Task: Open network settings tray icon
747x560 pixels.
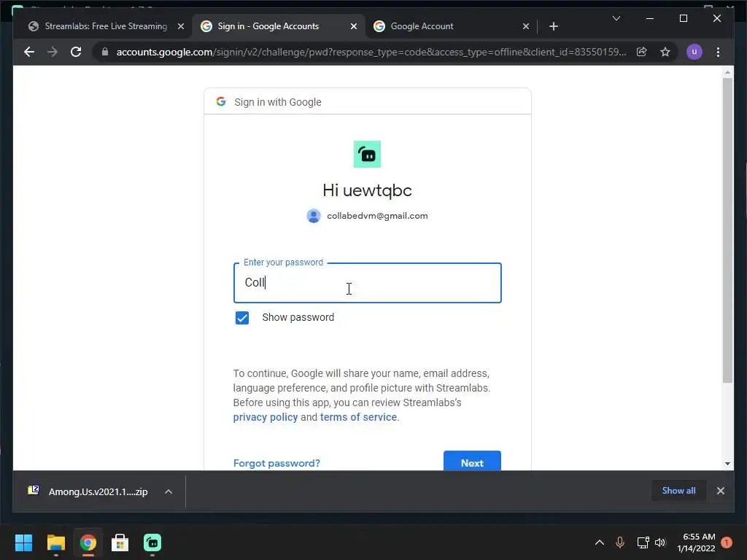Action: pos(643,542)
